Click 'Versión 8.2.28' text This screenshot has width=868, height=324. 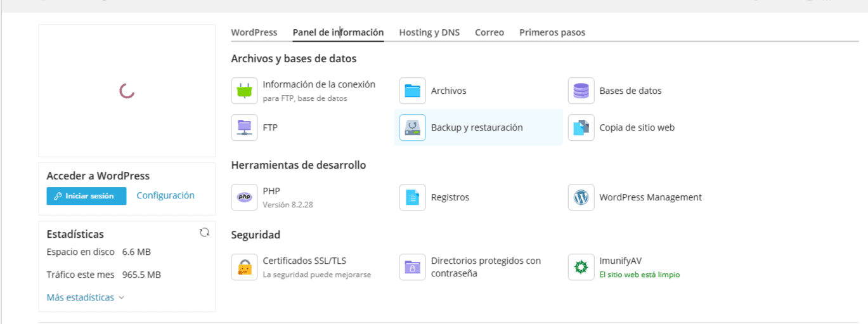(x=288, y=205)
